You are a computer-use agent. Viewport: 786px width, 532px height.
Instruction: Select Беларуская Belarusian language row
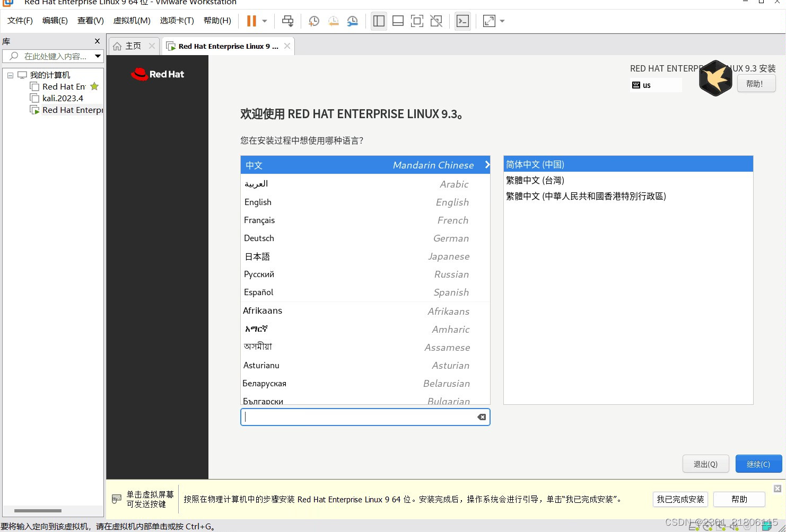click(x=365, y=383)
